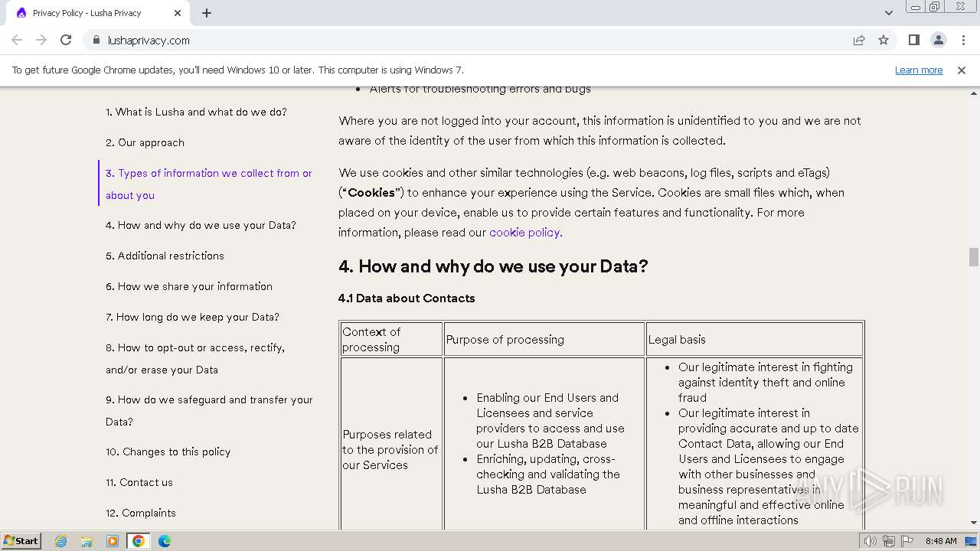Select the Context of processing table header
This screenshot has width=980, height=551.
(391, 339)
